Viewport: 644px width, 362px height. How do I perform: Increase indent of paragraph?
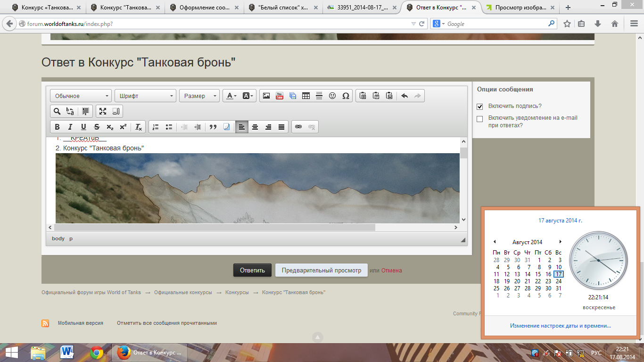click(x=198, y=127)
